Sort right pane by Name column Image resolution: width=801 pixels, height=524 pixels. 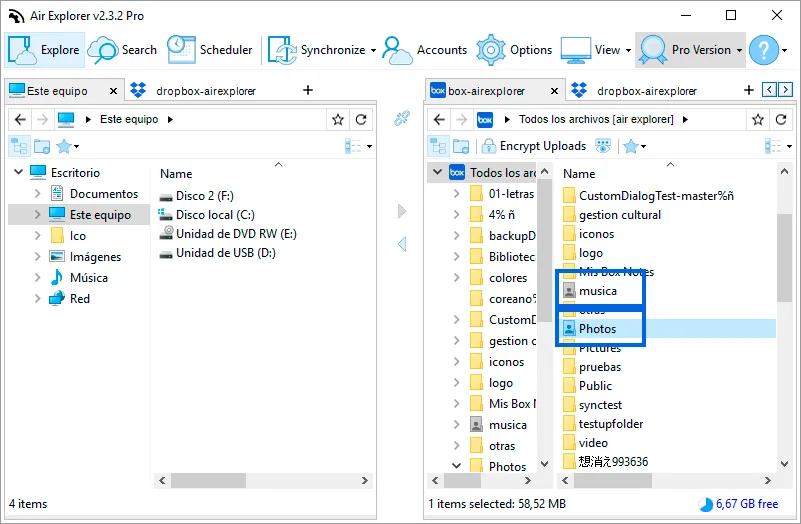[x=579, y=174]
